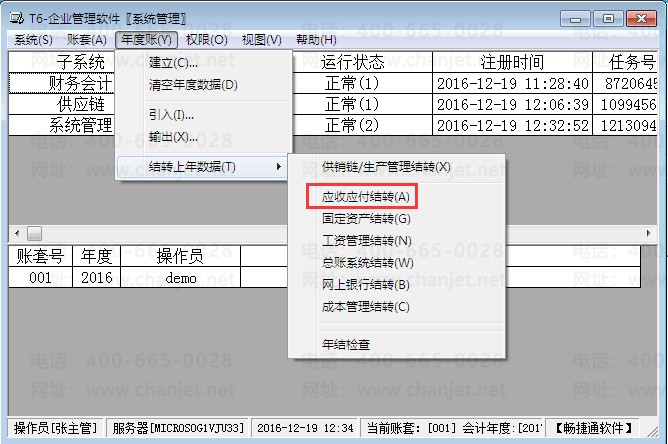Select 供销链/生产管理结转(X) option
Image resolution: width=668 pixels, height=444 pixels.
tap(385, 167)
